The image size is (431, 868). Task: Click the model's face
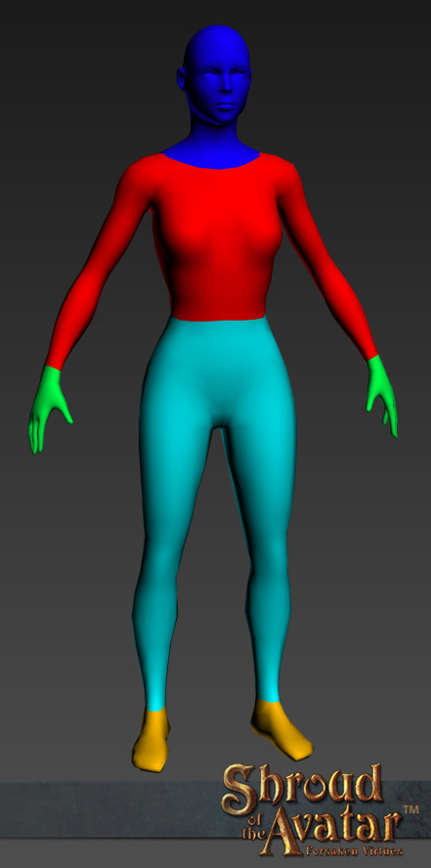[221, 91]
